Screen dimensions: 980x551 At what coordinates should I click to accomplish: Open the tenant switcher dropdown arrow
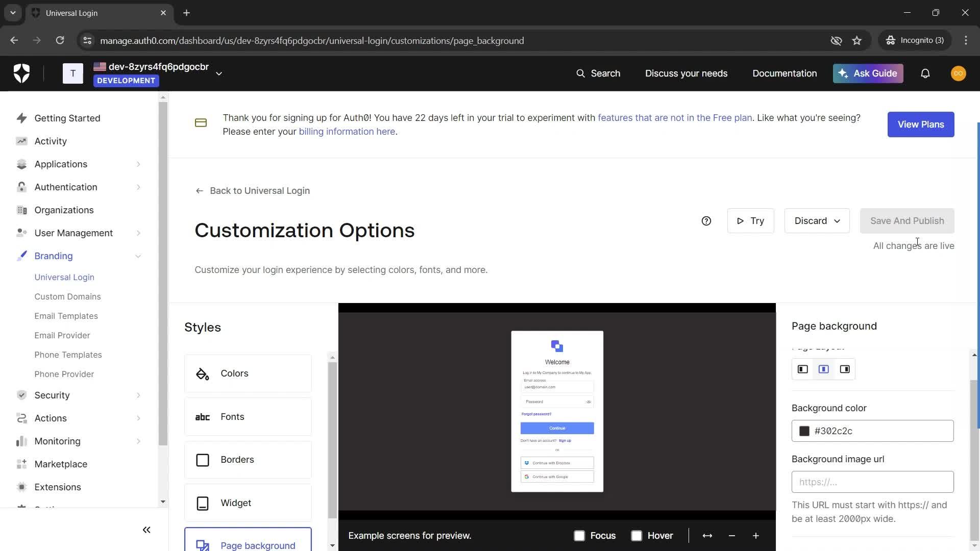tap(219, 73)
